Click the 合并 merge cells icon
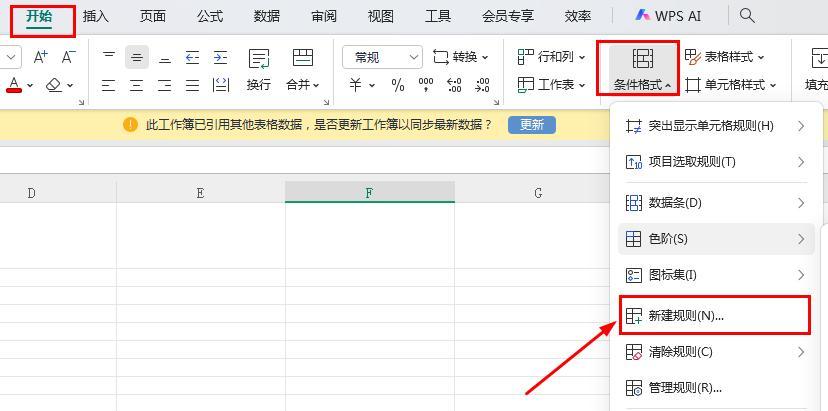Image resolution: width=828 pixels, height=411 pixels. (303, 58)
